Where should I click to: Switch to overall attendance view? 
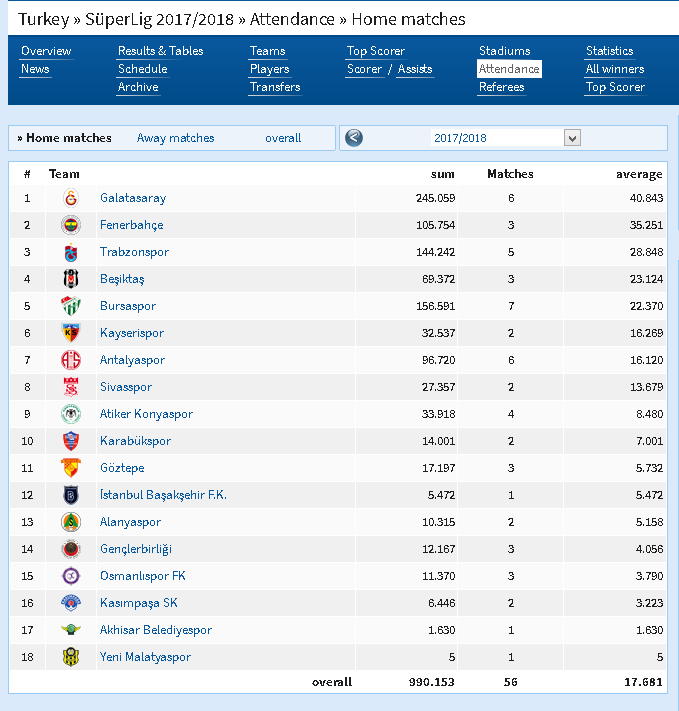(x=283, y=138)
